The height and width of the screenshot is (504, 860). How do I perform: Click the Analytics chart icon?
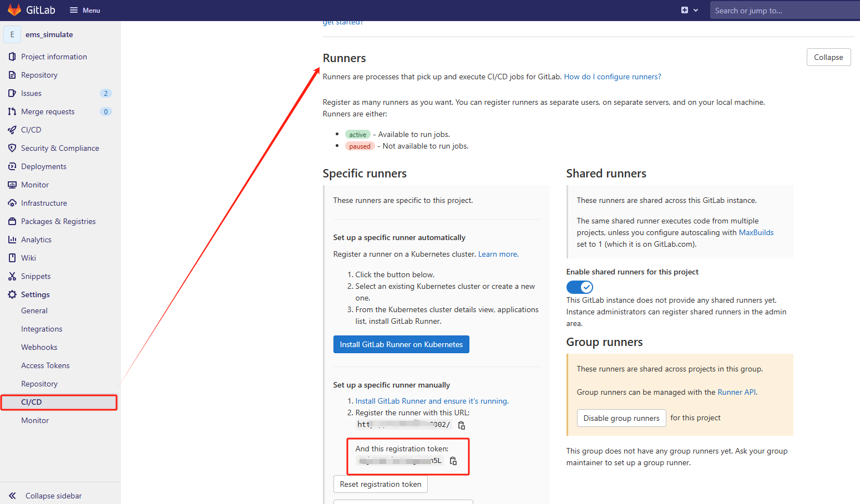12,240
